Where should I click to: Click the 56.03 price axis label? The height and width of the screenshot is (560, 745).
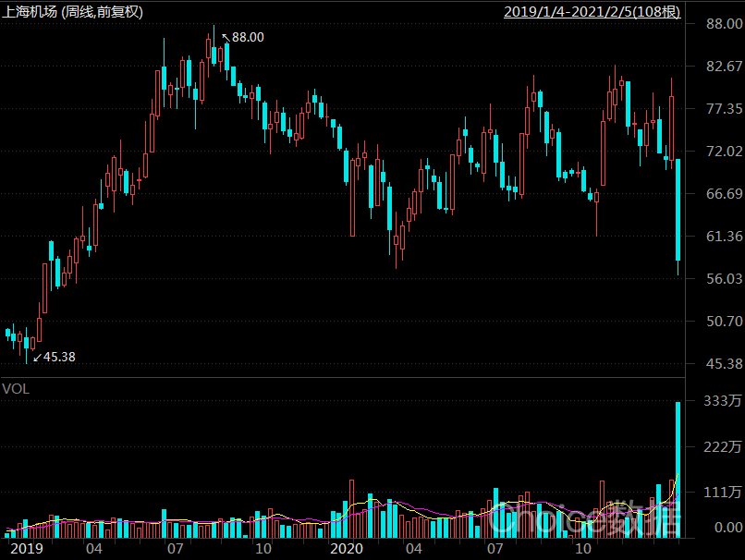[717, 279]
